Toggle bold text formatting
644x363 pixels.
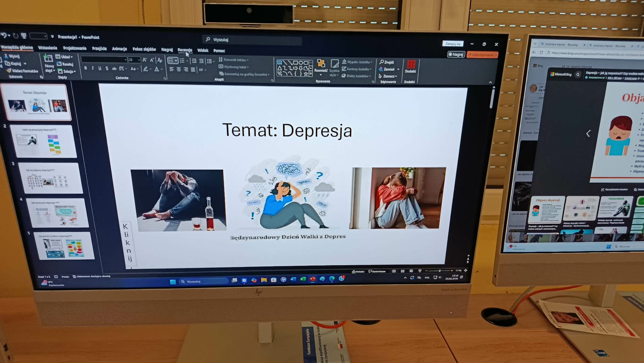click(x=86, y=68)
